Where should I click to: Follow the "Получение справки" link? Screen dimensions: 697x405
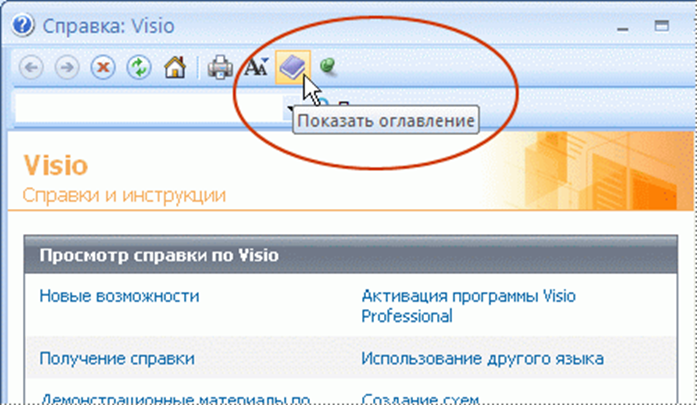pos(117,358)
